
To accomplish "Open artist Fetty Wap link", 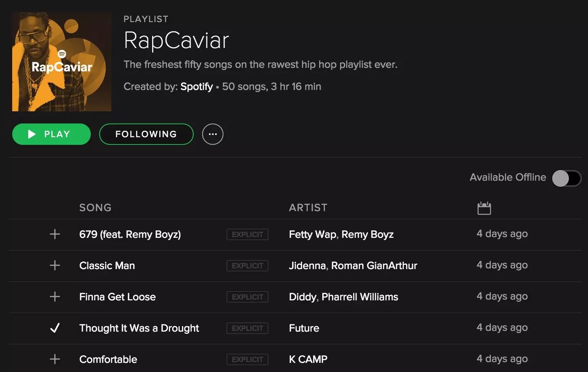I will (312, 234).
